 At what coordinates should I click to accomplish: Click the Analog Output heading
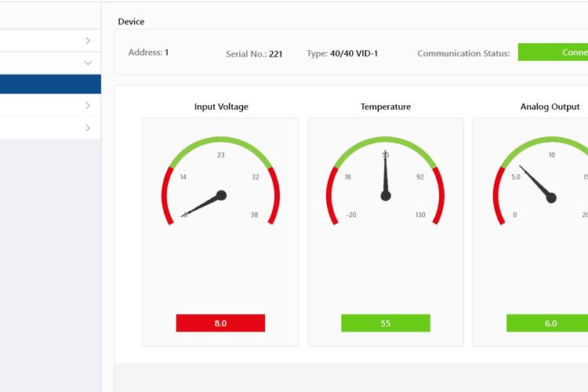click(x=550, y=107)
